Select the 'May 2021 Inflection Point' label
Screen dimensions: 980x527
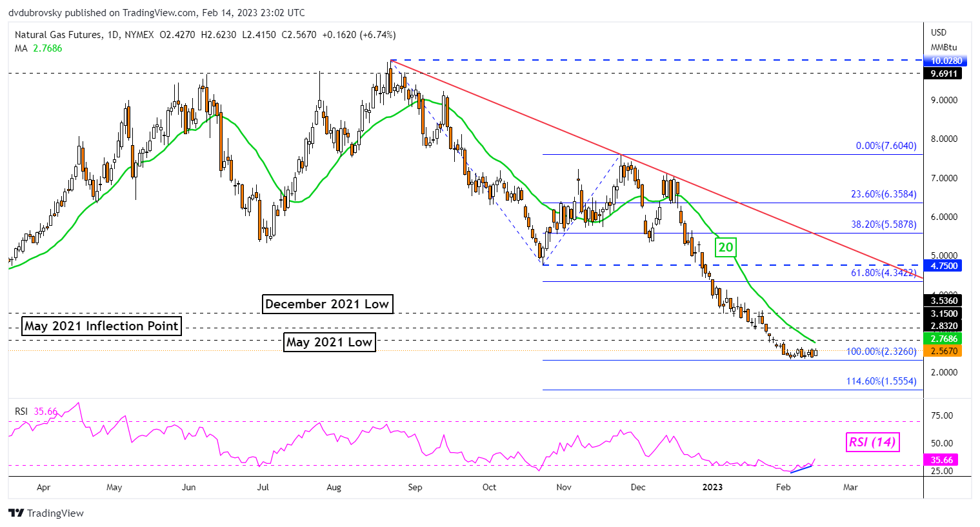tap(101, 326)
